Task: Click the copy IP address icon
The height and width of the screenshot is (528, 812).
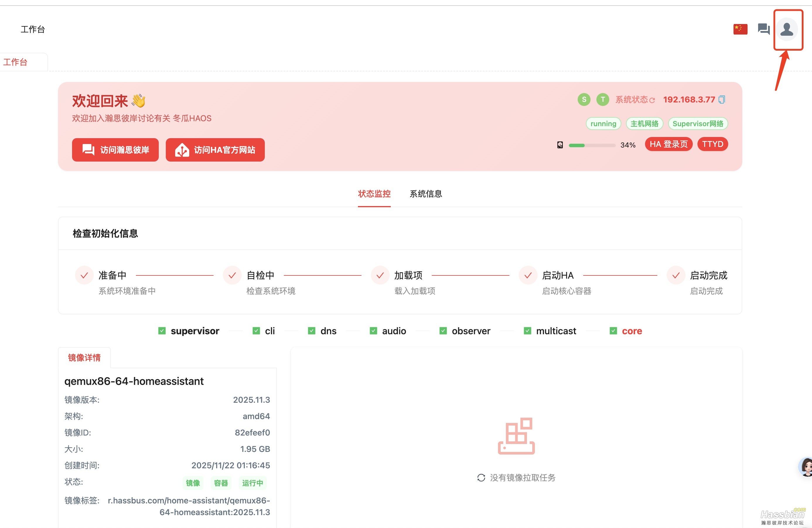Action: tap(721, 100)
